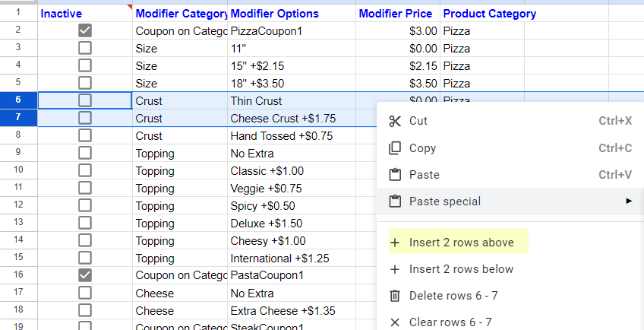Click X icon for Clear rows 6 - 7
Viewport: 644px width, 330px height.
tap(394, 322)
